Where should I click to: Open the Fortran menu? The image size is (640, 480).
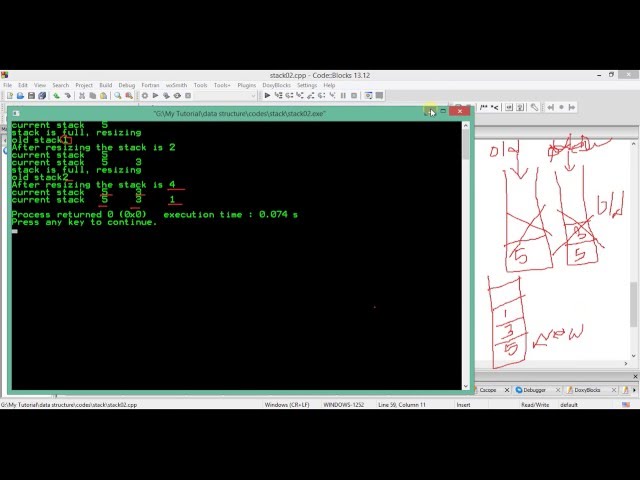point(151,85)
